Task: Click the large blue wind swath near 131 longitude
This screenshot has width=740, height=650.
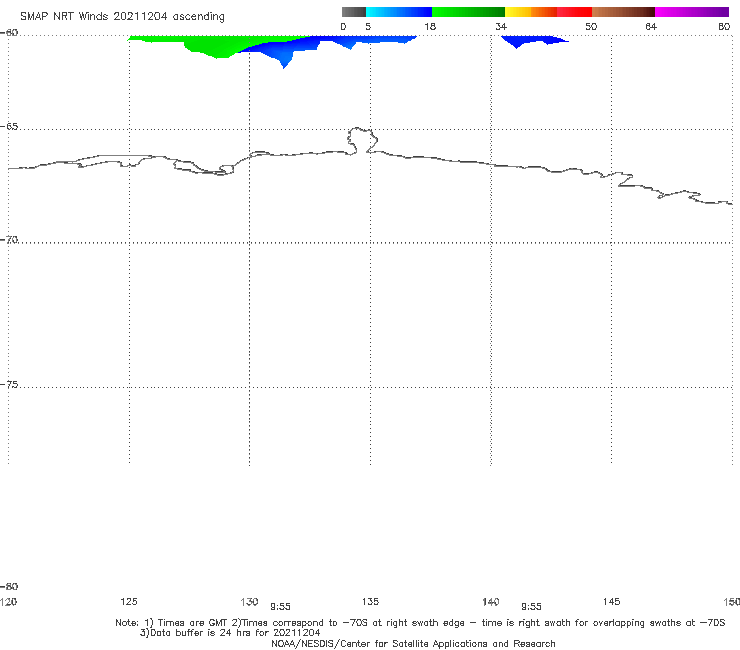Action: coord(288,50)
